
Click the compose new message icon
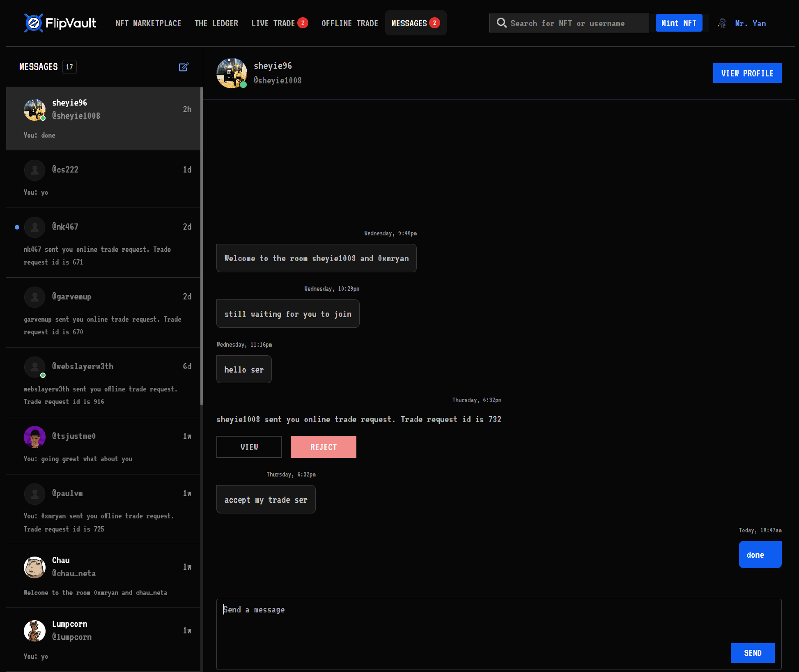184,67
